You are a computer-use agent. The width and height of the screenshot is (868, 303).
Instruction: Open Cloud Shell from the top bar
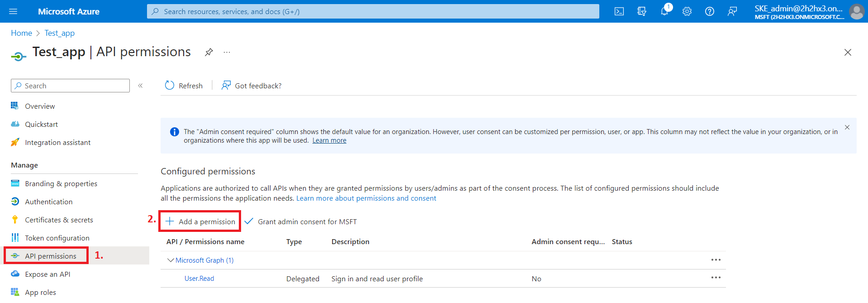[619, 11]
